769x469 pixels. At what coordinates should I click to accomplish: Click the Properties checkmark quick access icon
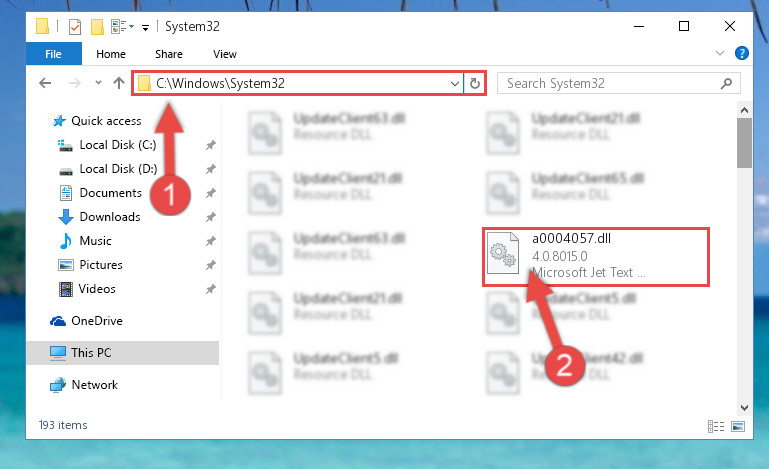pyautogui.click(x=75, y=26)
